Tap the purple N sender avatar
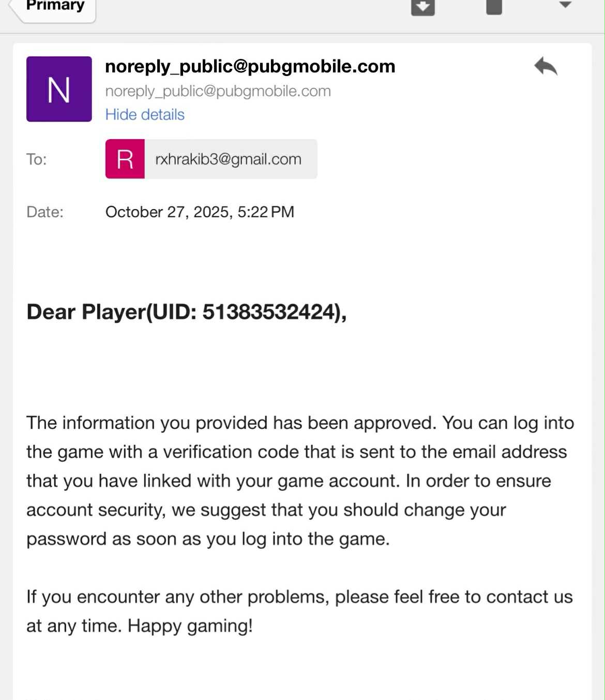 click(x=59, y=89)
